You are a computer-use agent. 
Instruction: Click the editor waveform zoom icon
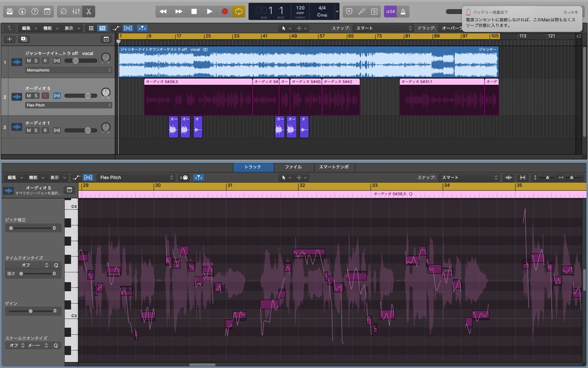coord(508,177)
